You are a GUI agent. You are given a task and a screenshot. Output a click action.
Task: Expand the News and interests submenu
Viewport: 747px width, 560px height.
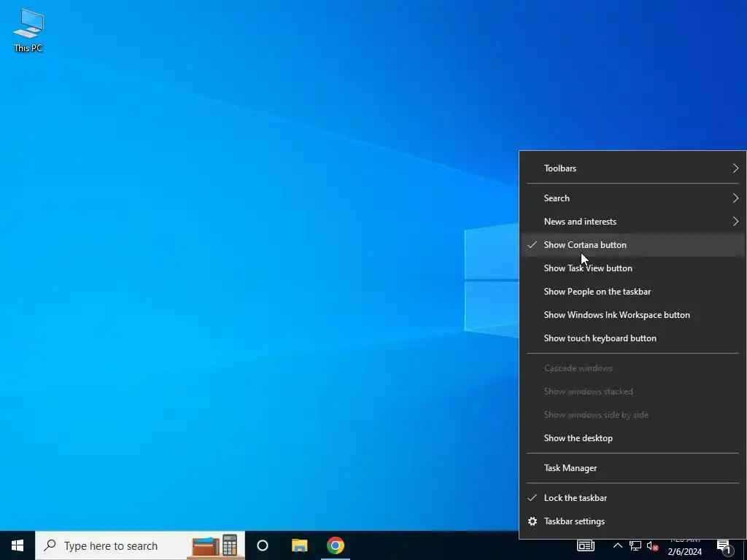pos(632,222)
